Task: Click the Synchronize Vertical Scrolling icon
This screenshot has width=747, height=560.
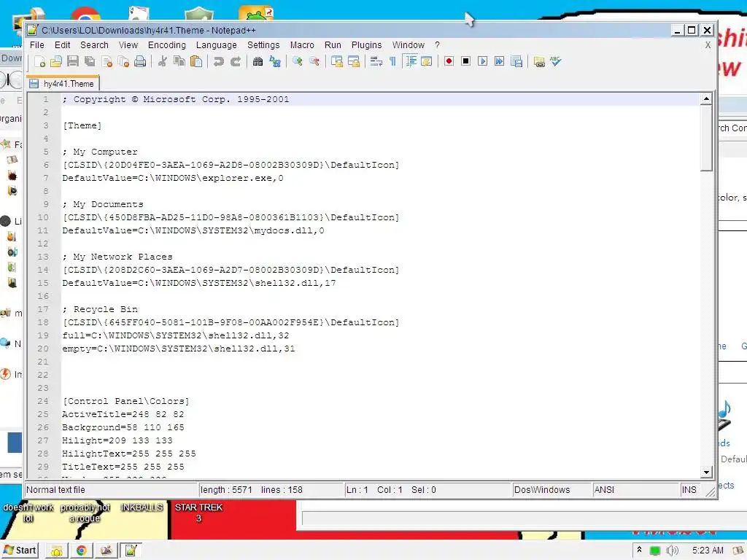Action: (x=337, y=61)
